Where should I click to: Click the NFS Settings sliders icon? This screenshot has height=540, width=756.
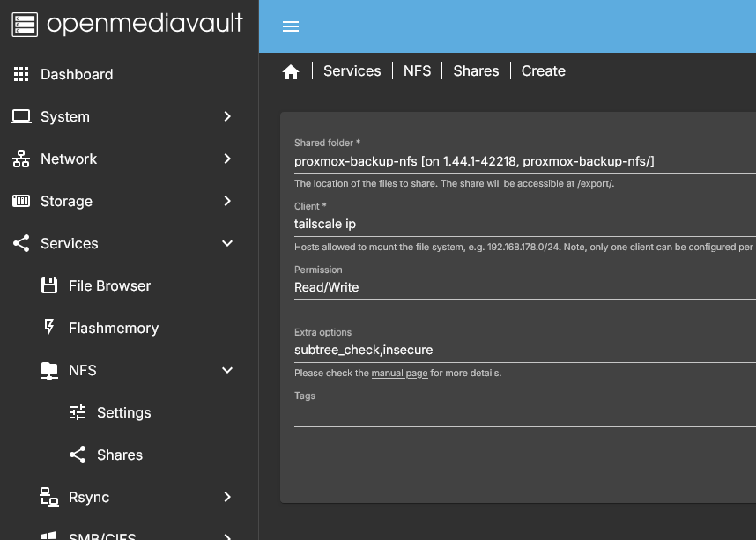[x=78, y=412]
